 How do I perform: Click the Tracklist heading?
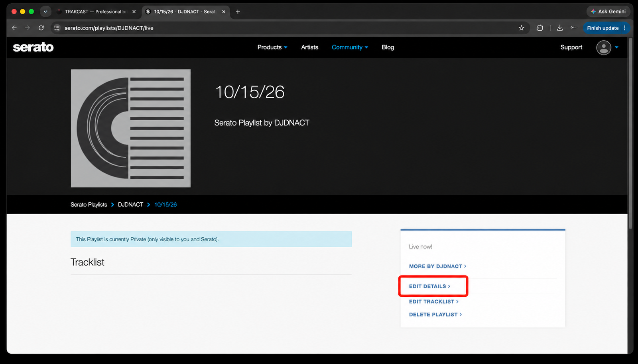coord(87,262)
